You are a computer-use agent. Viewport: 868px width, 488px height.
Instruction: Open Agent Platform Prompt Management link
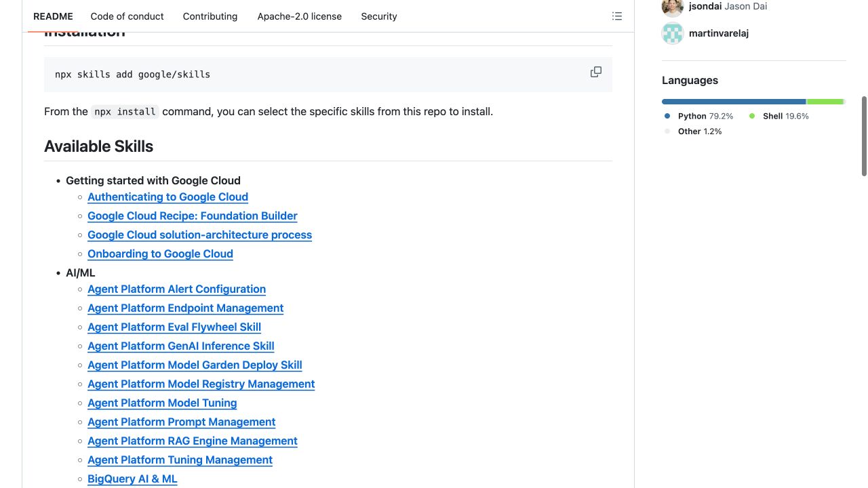tap(181, 422)
